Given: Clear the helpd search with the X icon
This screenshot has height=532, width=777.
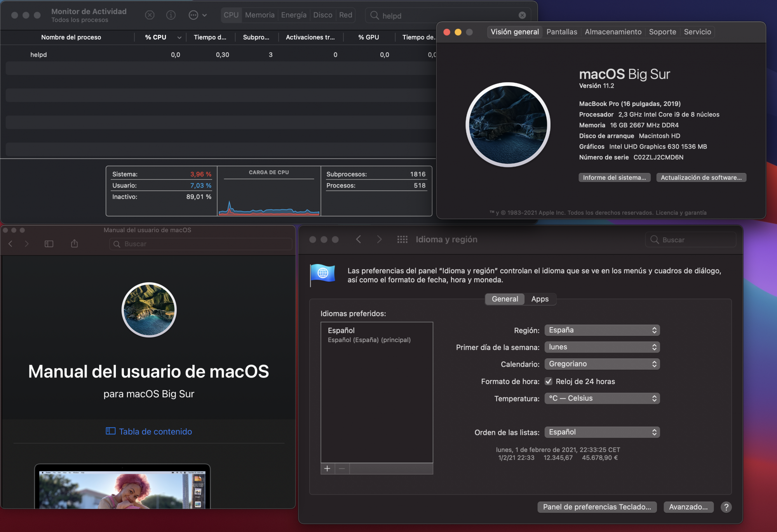Looking at the screenshot, I should click(522, 15).
